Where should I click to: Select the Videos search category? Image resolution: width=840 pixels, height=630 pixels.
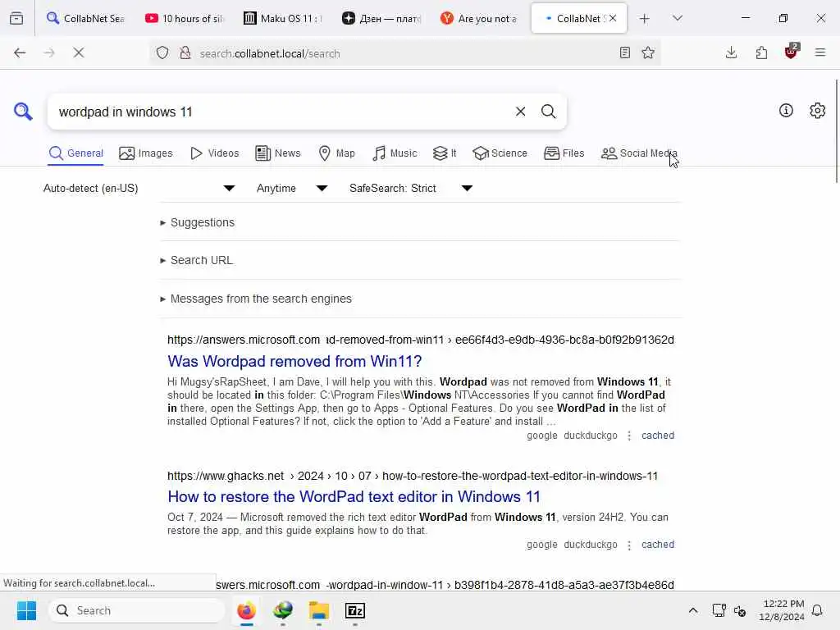214,153
